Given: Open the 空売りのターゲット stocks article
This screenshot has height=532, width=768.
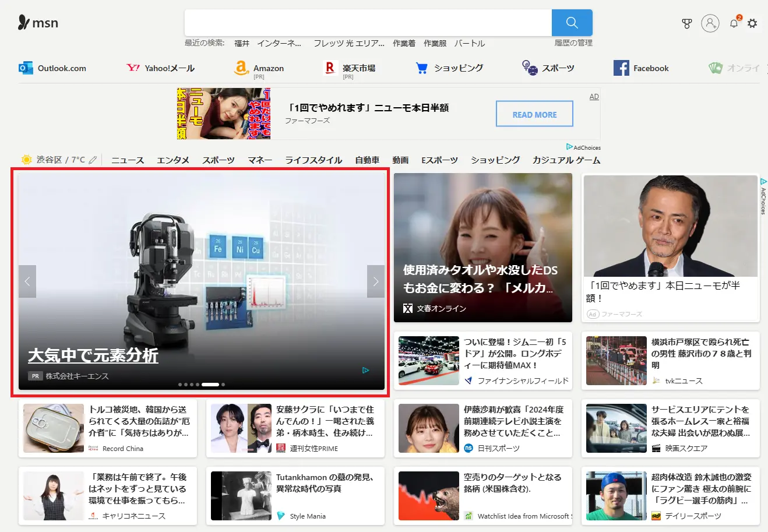Looking at the screenshot, I should click(483, 496).
